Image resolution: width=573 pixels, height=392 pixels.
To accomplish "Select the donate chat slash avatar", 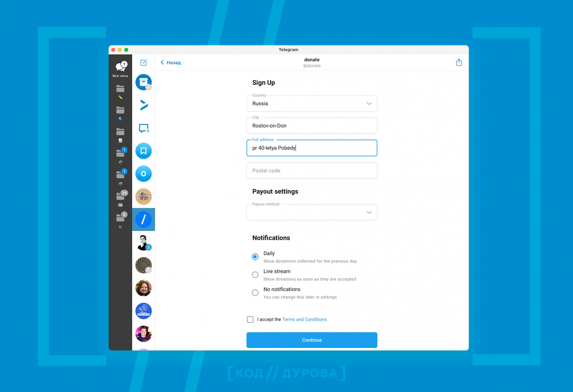I will pos(143,220).
